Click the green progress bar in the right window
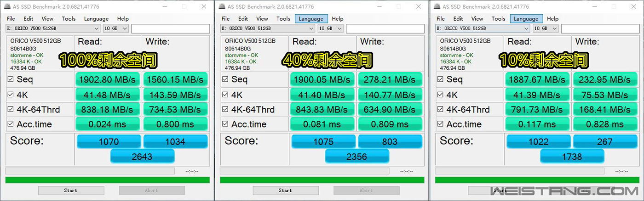 click(x=537, y=180)
